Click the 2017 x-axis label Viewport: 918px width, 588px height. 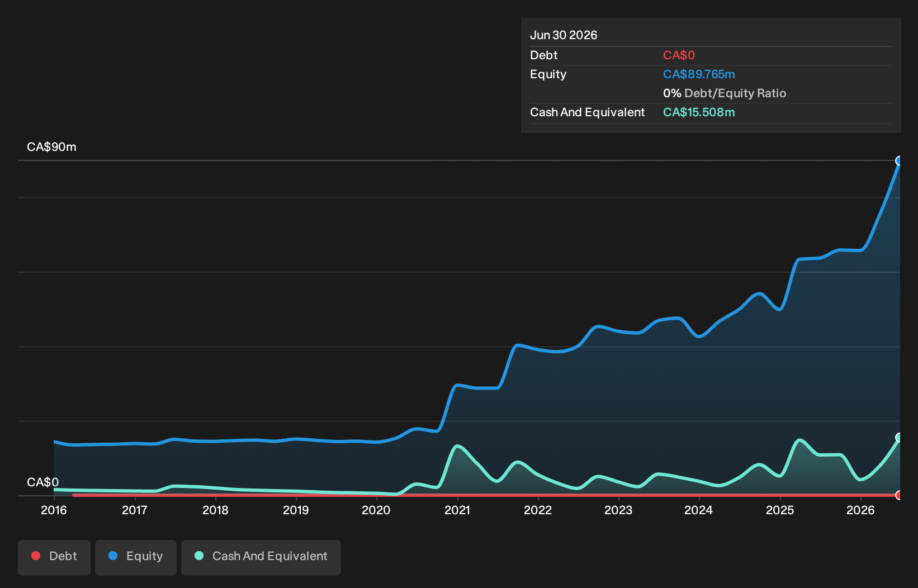[x=134, y=510]
